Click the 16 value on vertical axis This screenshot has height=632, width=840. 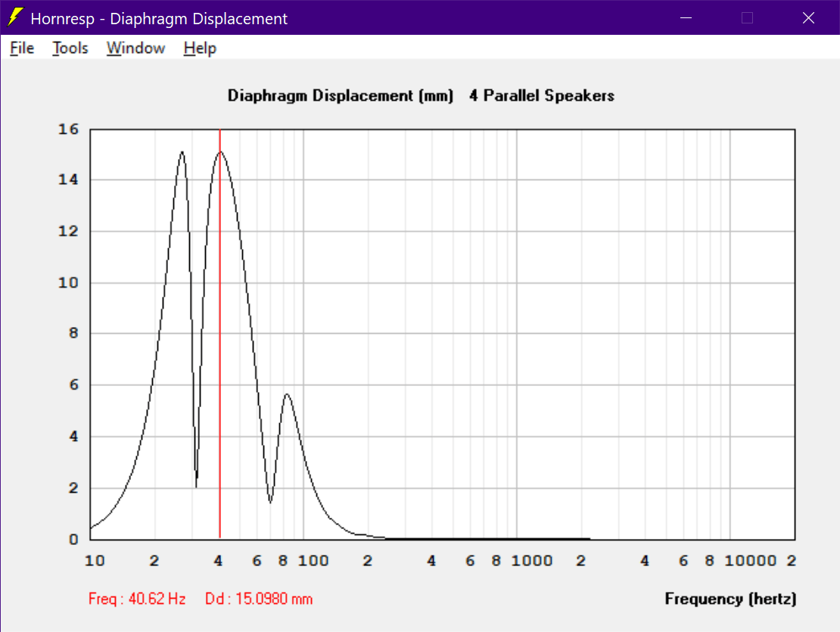tap(69, 129)
